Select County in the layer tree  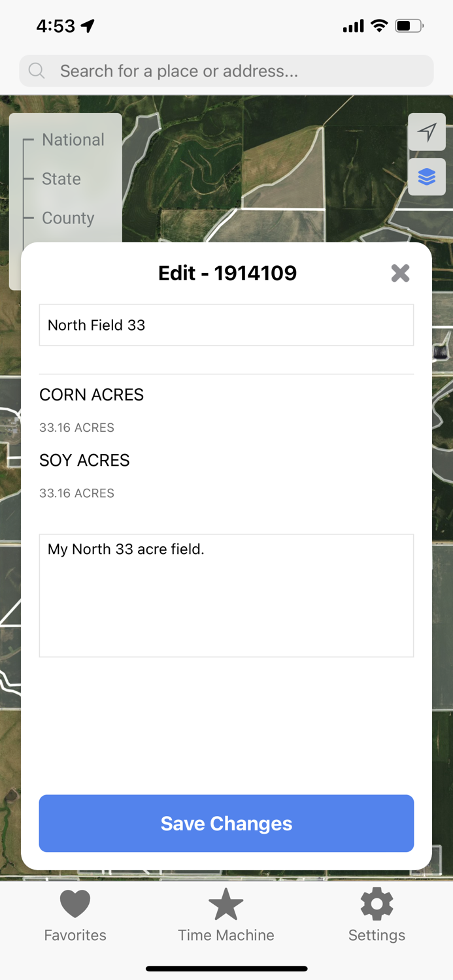tap(68, 218)
